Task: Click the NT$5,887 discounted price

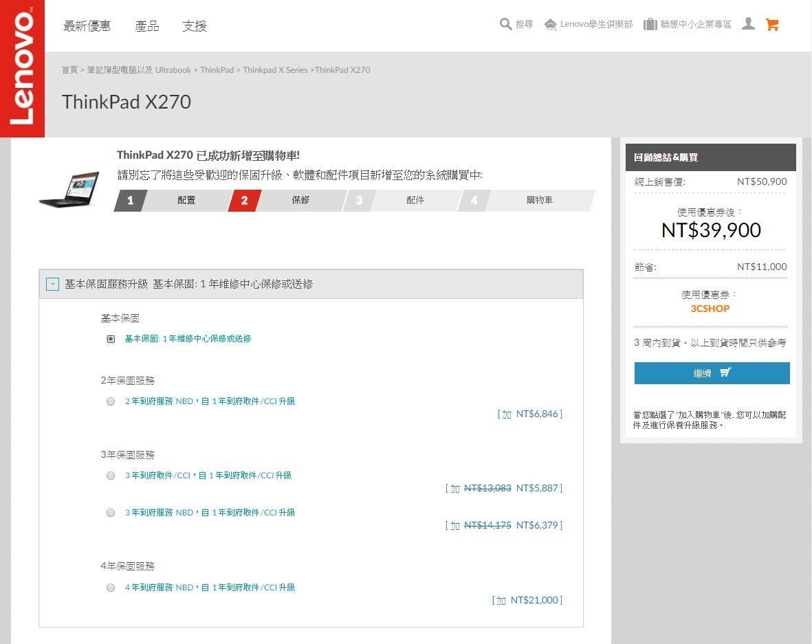Action: tap(537, 488)
